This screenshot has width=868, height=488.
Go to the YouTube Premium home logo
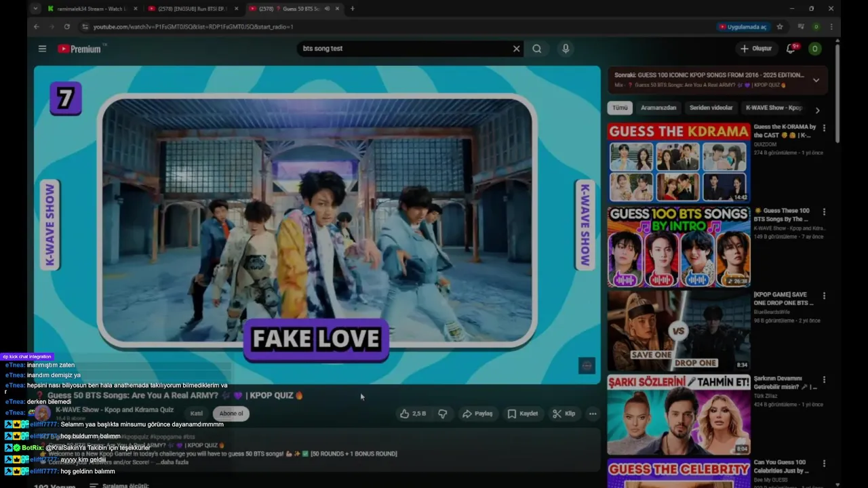click(81, 49)
